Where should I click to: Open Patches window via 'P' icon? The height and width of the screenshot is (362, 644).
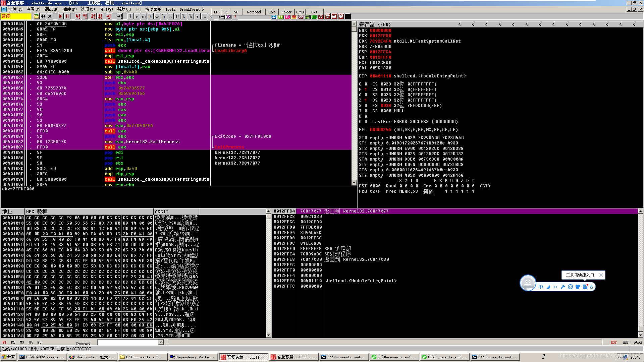(x=177, y=16)
